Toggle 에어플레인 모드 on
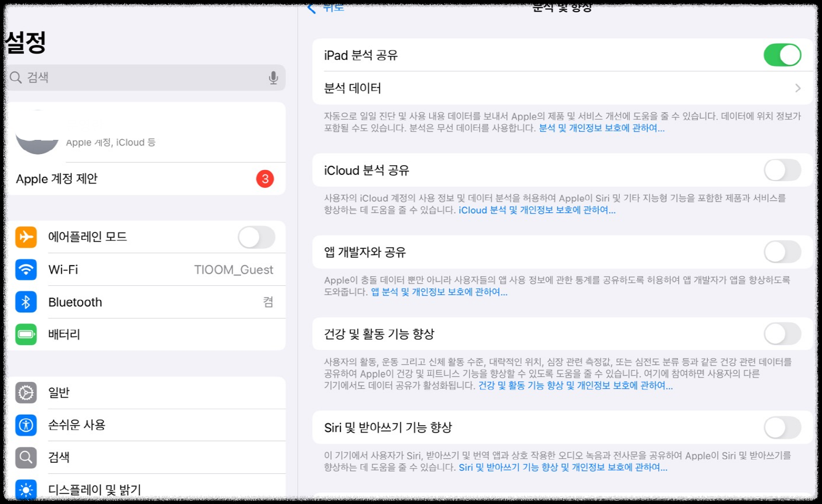The width and height of the screenshot is (822, 504). coord(257,237)
